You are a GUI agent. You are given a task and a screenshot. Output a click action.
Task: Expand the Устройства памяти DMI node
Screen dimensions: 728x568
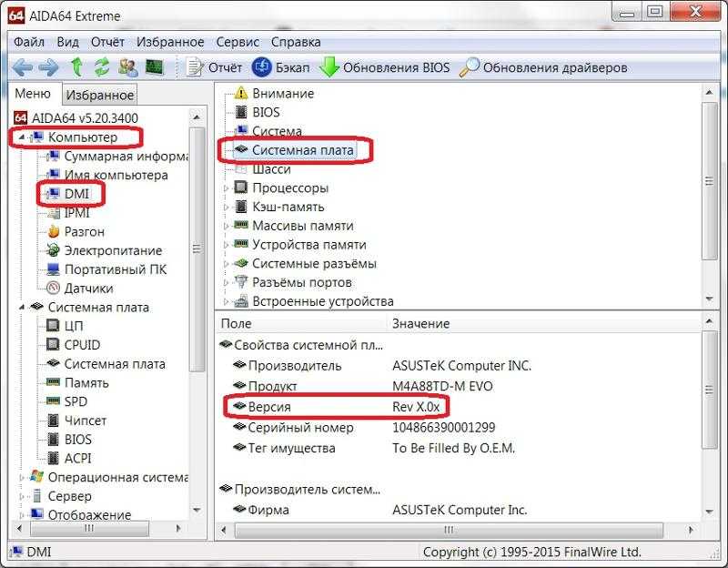[x=226, y=245]
